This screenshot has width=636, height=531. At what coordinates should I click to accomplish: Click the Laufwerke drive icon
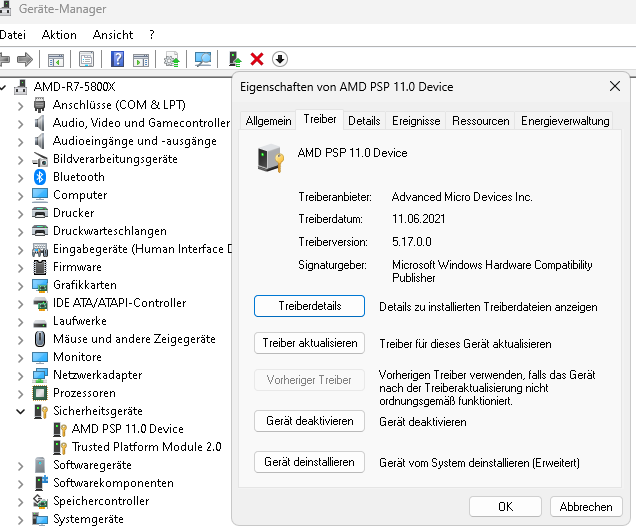pos(40,323)
